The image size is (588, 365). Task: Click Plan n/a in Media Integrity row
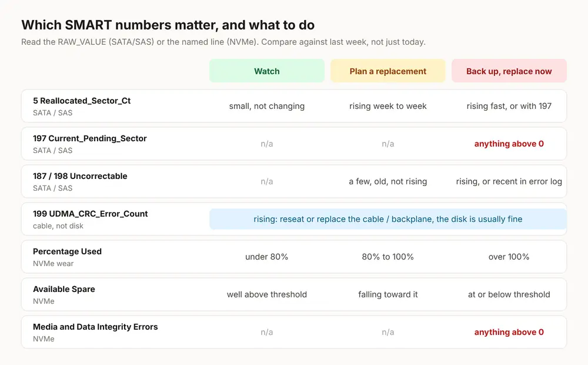click(387, 332)
